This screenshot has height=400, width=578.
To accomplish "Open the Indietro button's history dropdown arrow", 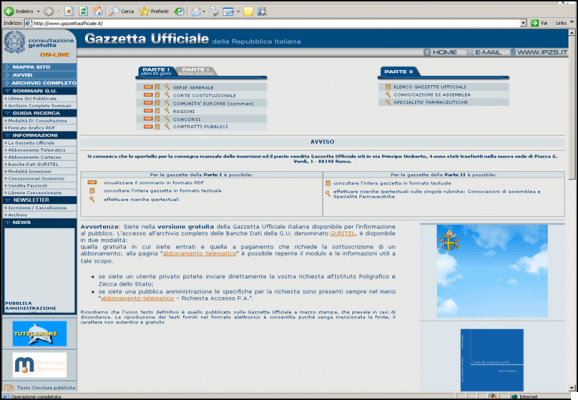I will (38, 12).
